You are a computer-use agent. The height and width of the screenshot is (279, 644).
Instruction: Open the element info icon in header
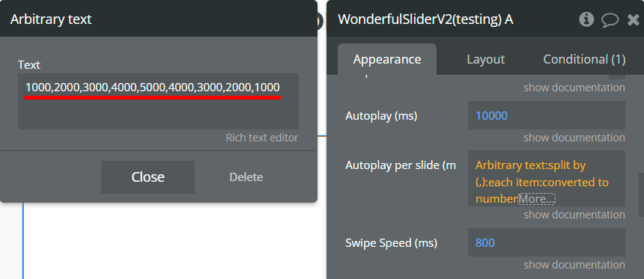point(586,19)
